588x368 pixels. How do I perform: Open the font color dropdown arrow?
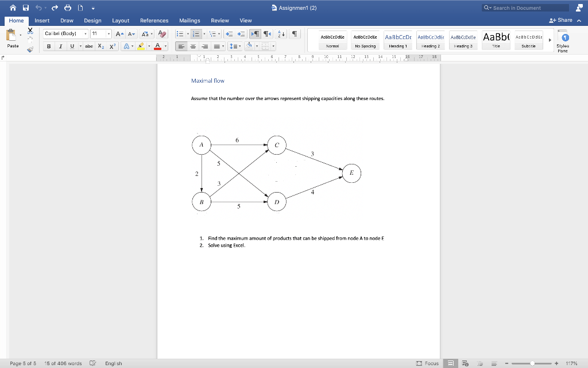tap(165, 46)
